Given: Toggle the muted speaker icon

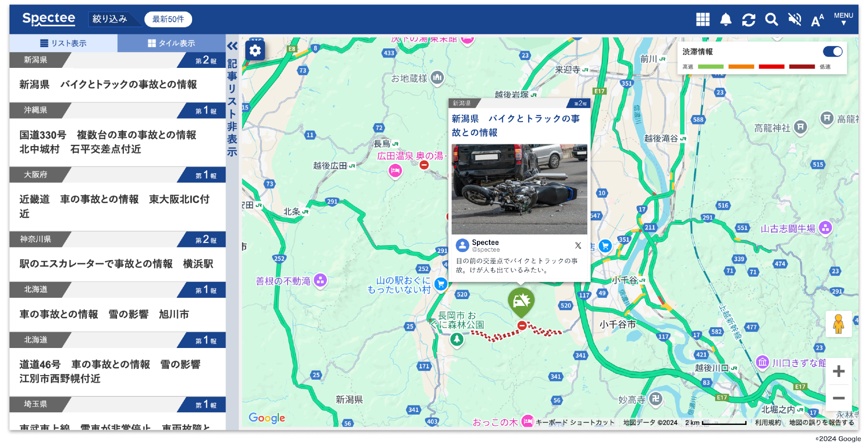Looking at the screenshot, I should (x=794, y=19).
